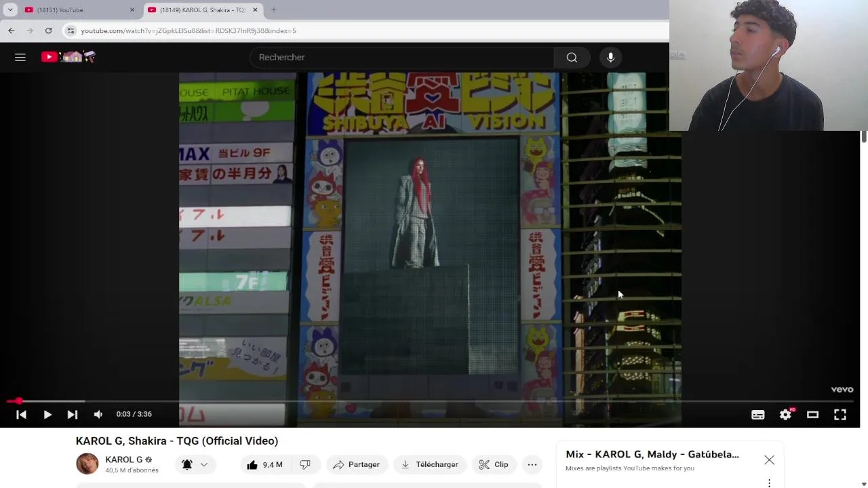The width and height of the screenshot is (868, 488).
Task: Open KAROL G channel name link
Action: coord(123,460)
